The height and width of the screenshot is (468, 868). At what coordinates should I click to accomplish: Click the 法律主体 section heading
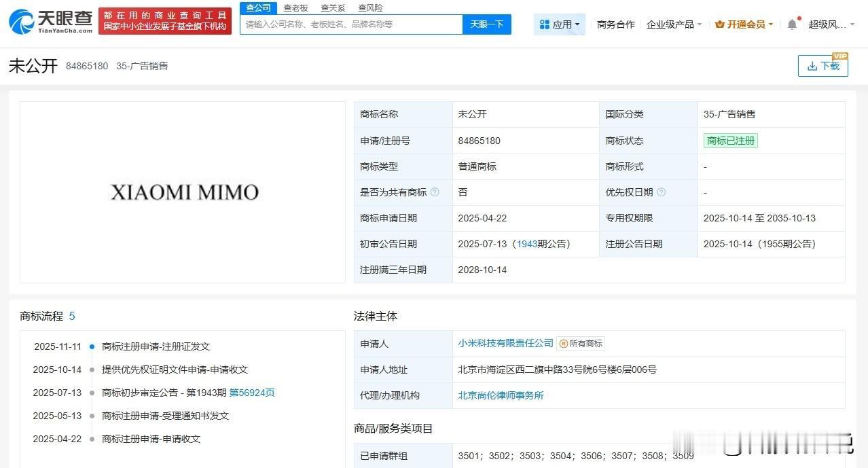[376, 316]
